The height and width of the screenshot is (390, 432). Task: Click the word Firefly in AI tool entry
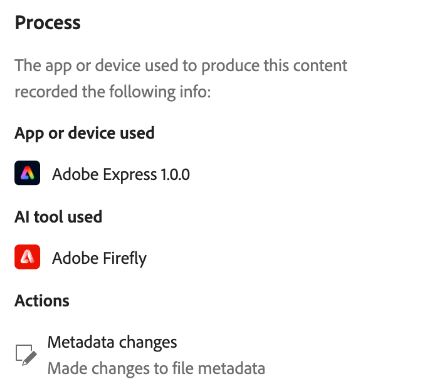(x=125, y=258)
